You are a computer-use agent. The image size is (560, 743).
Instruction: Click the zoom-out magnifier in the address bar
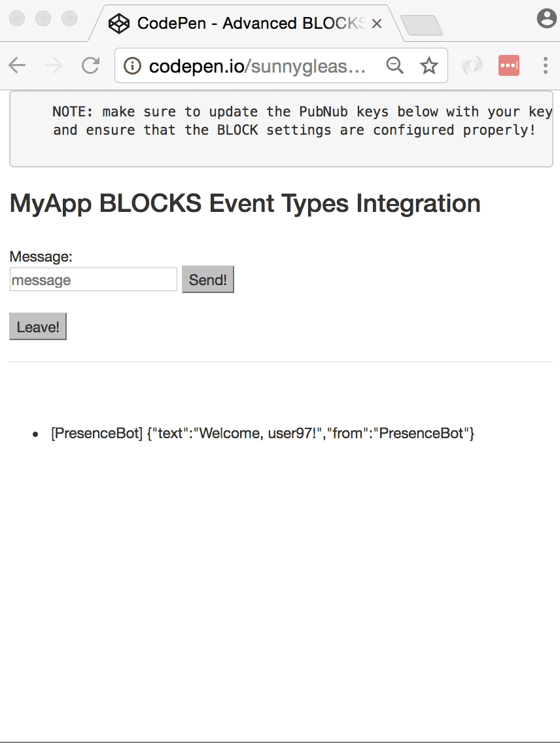click(395, 65)
